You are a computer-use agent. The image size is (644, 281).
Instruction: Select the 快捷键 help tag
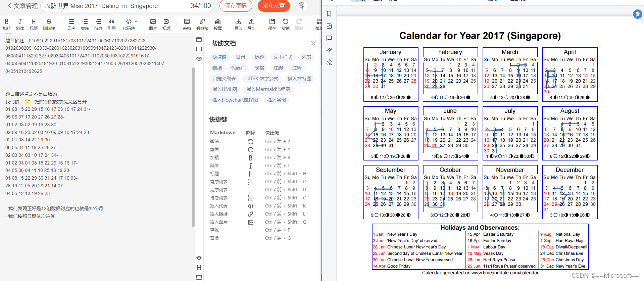click(x=219, y=57)
